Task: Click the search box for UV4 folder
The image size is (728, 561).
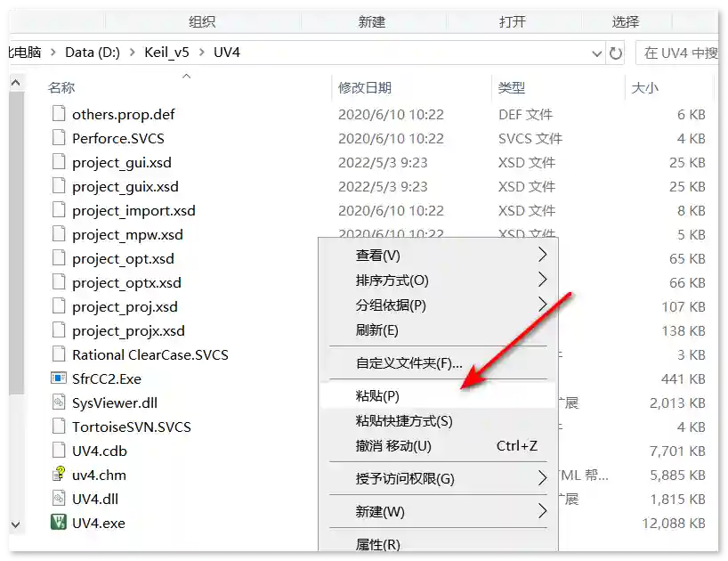Action: pyautogui.click(x=679, y=53)
